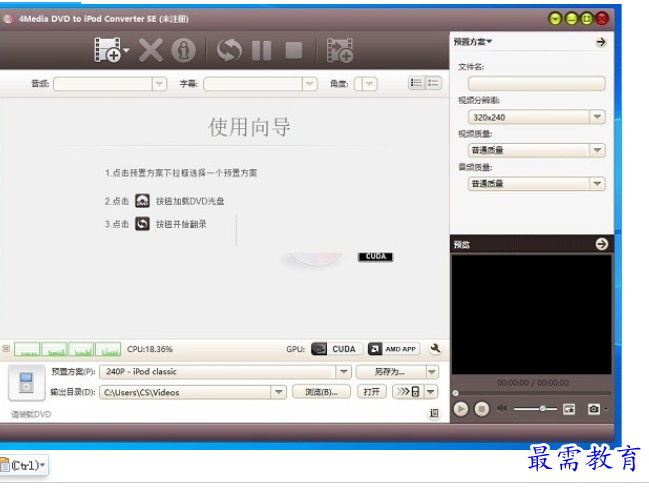Toggle the CUDA GPU acceleration button
Viewport: 649px width, 490px height.
[x=337, y=349]
